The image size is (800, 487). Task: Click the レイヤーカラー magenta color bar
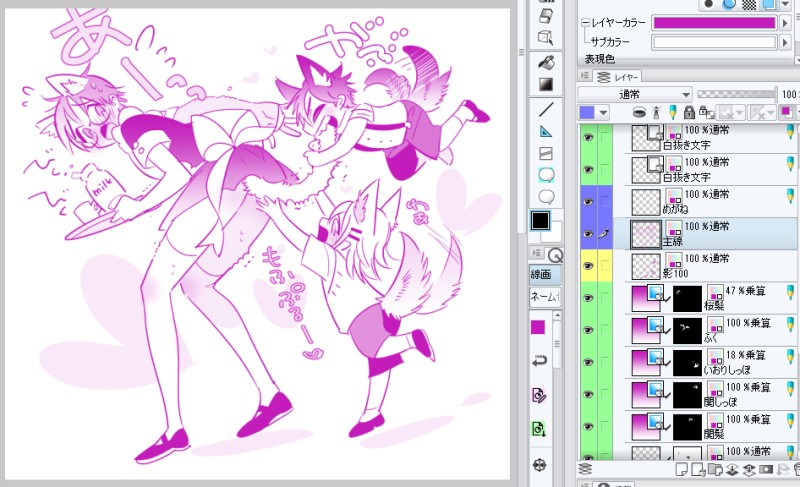(x=714, y=22)
